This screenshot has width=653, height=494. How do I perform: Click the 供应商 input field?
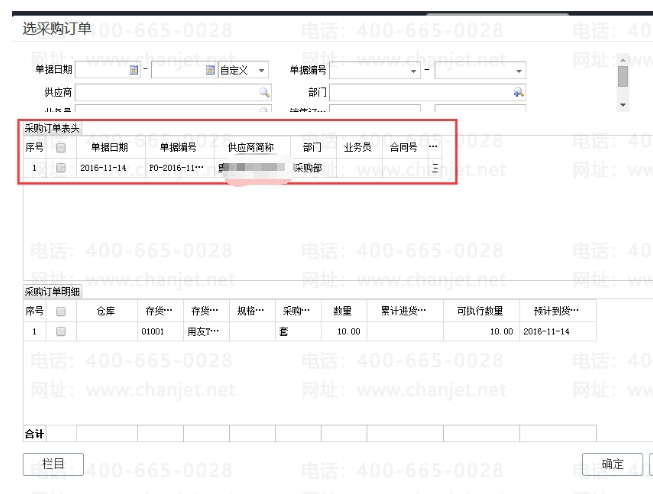coord(173,92)
